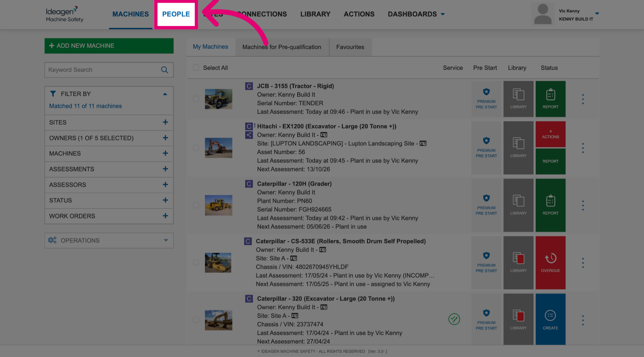
Task: Open Library for Caterpillar CS-533E roller
Action: point(518,263)
